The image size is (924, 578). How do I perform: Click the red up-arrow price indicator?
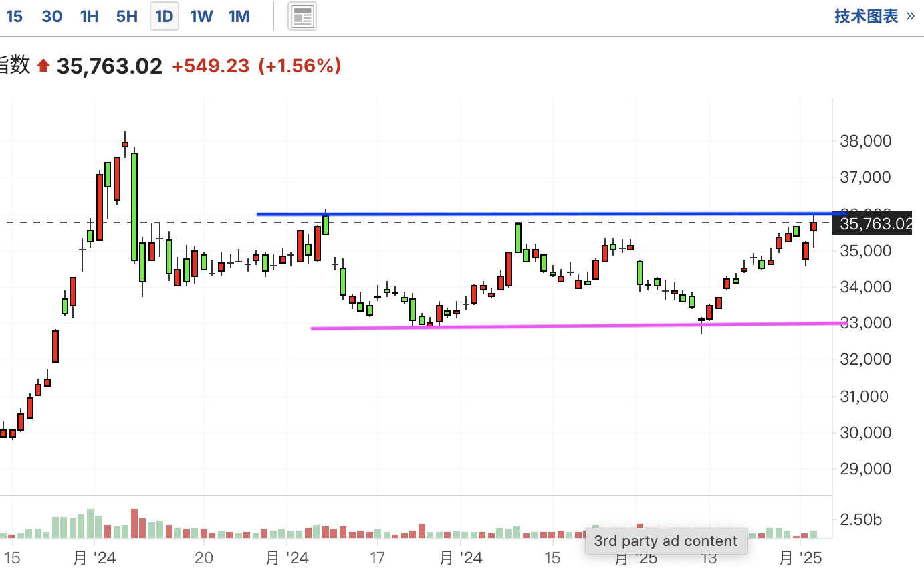pyautogui.click(x=43, y=66)
